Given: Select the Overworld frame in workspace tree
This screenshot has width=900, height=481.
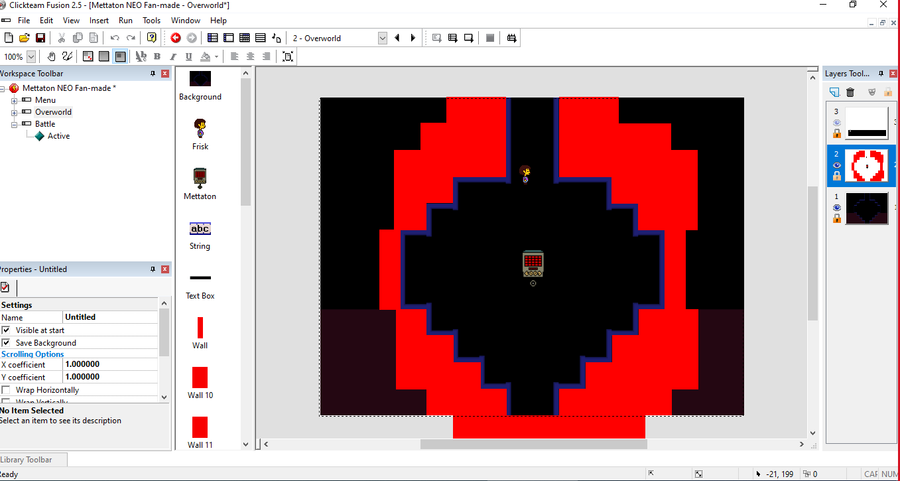Looking at the screenshot, I should tap(53, 112).
